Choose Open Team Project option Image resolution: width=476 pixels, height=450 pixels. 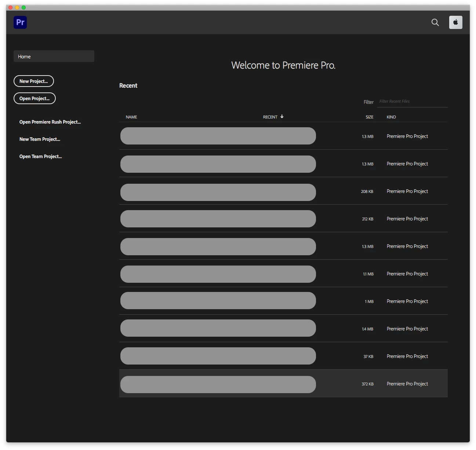[x=40, y=157]
